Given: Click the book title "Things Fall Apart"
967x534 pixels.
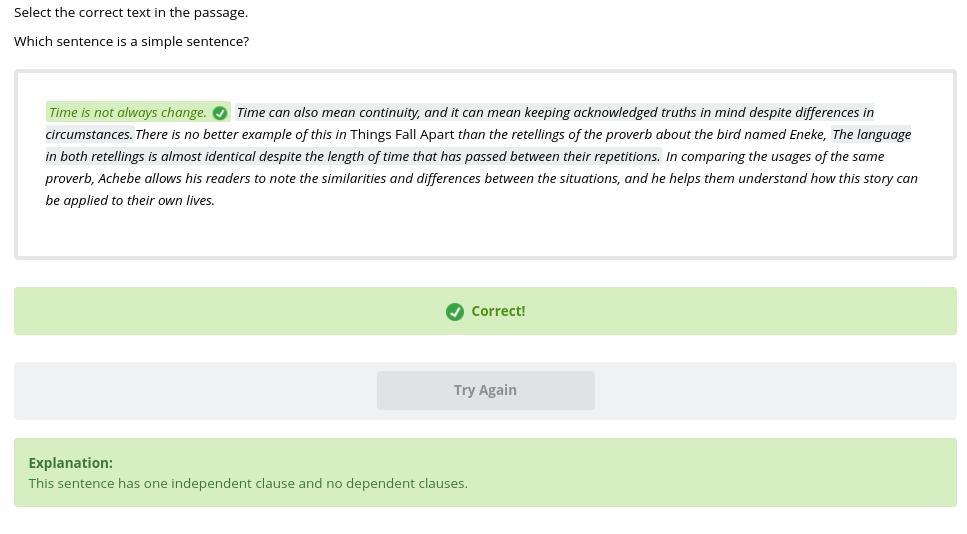Looking at the screenshot, I should pyautogui.click(x=401, y=135).
